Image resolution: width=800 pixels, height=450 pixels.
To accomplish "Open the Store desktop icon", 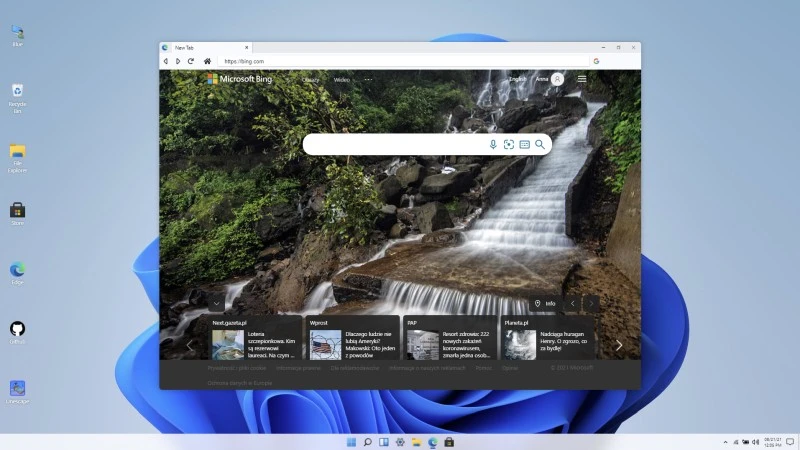I will pos(17,214).
